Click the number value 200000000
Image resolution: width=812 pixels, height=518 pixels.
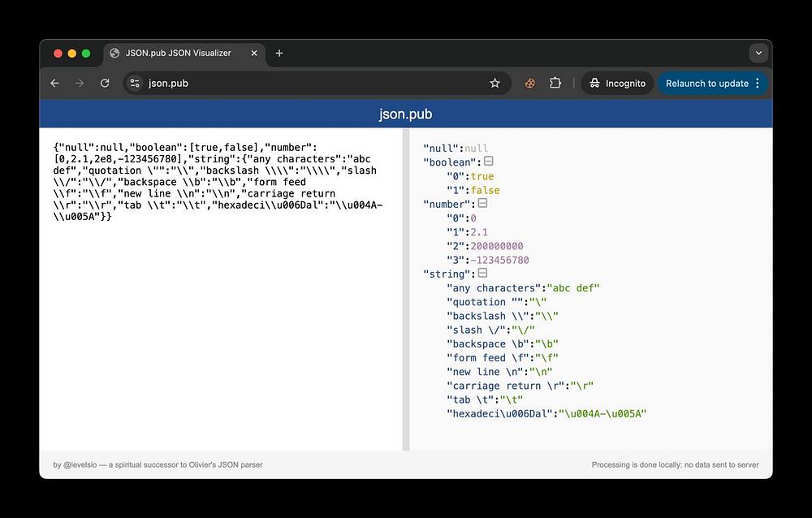click(497, 246)
